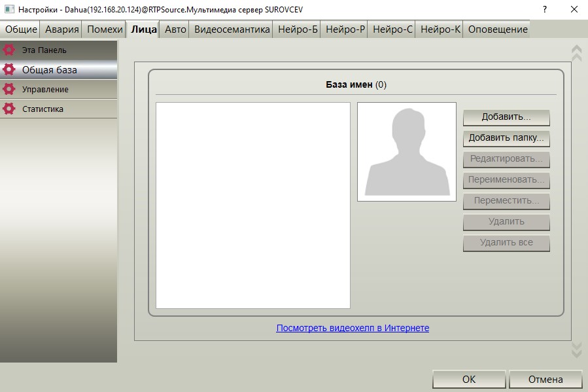Screen dimensions: 588x392
Task: Click the Редактировать... button
Action: [506, 159]
